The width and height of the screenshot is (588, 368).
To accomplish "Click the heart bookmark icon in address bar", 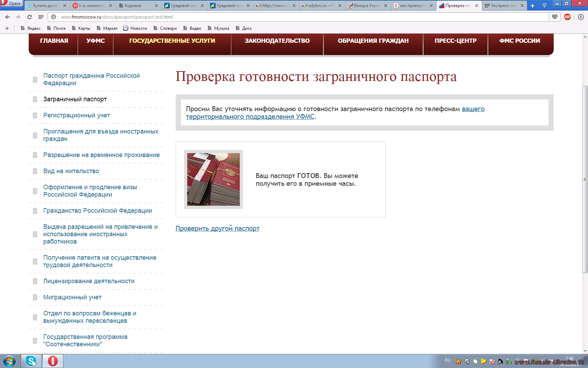I will pos(555,17).
